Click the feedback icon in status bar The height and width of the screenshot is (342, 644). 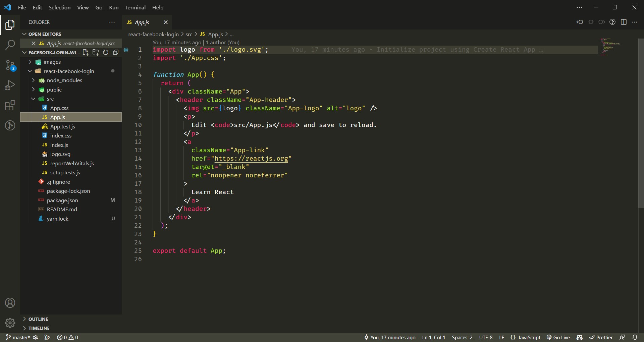pos(623,337)
